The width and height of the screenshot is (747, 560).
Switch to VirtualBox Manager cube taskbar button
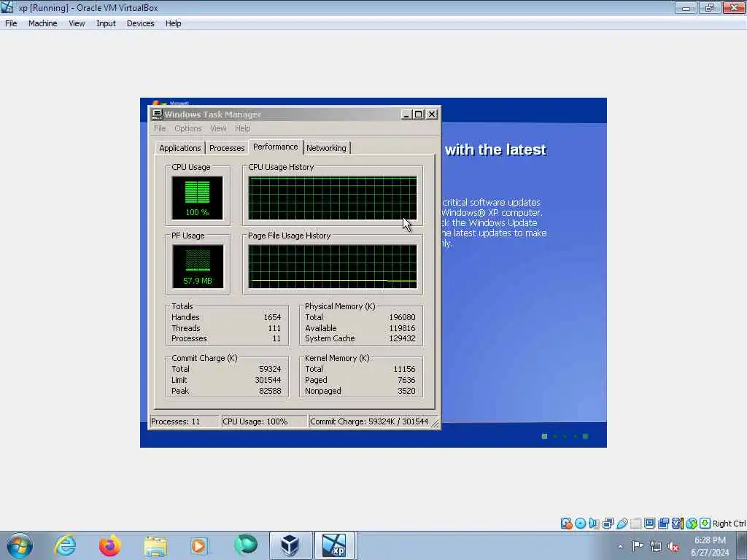point(290,545)
